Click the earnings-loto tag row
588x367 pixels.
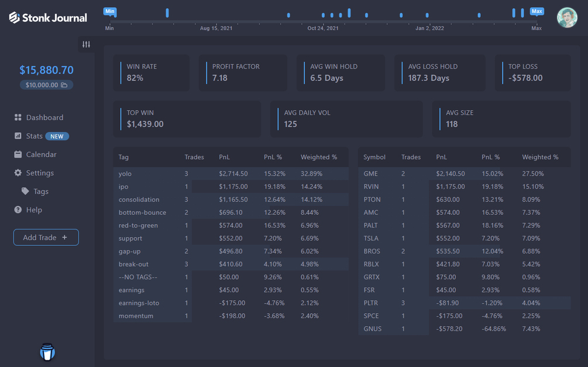(231, 303)
